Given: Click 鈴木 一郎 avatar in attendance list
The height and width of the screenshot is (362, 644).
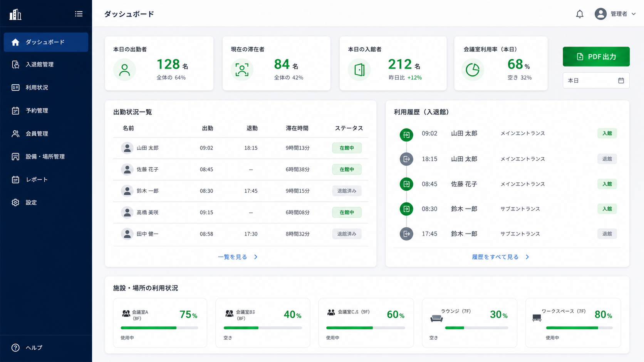Looking at the screenshot, I should [x=127, y=191].
